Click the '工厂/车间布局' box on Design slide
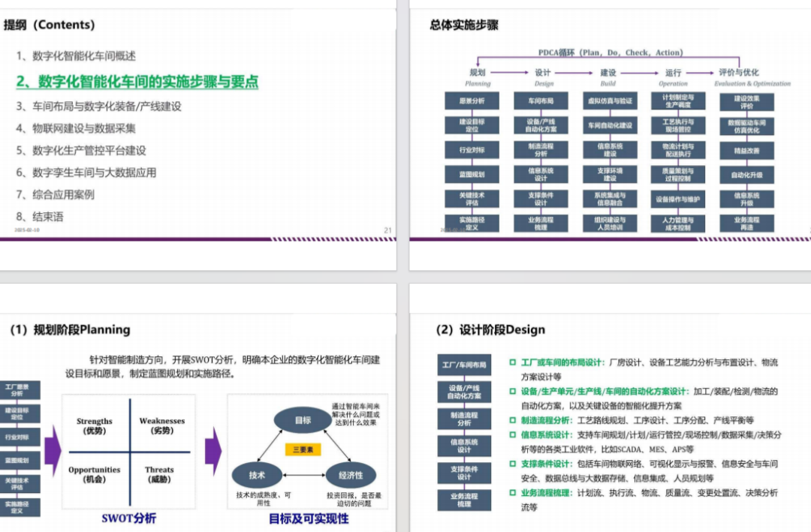 [x=464, y=365]
